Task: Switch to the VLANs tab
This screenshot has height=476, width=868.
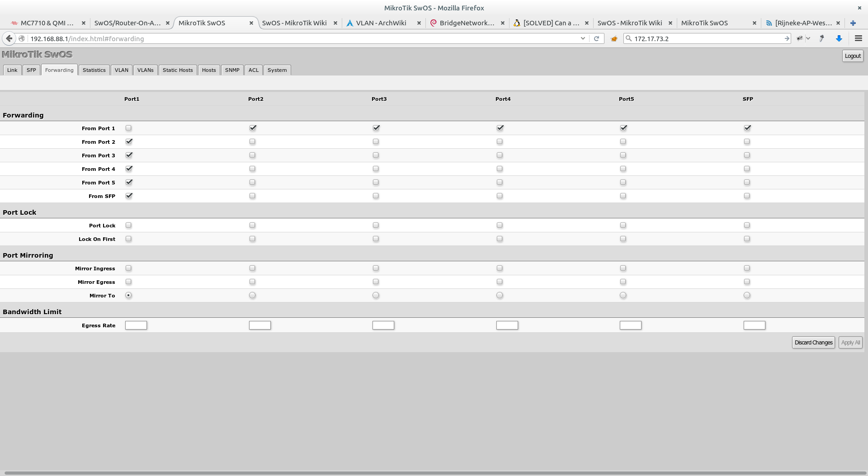Action: pos(145,70)
